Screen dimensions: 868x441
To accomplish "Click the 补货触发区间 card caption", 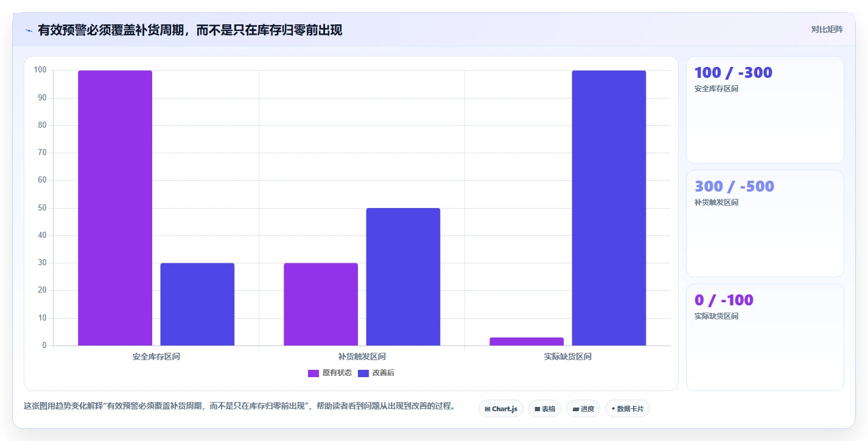I will 716,203.
